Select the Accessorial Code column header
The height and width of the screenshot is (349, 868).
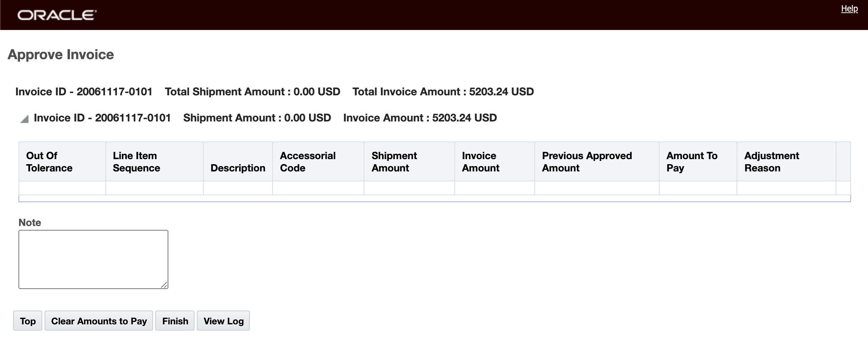click(x=308, y=162)
